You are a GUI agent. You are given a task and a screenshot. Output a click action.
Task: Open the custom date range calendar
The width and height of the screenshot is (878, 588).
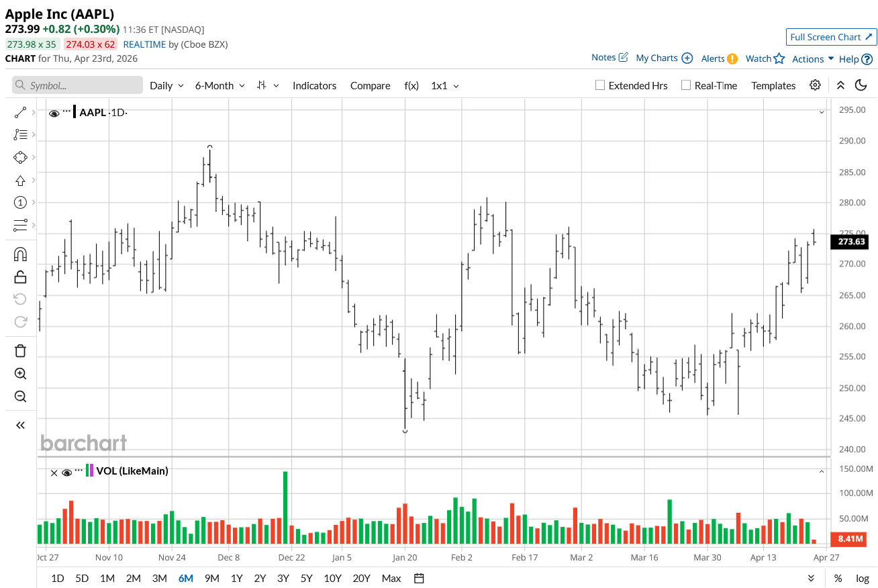(x=420, y=578)
